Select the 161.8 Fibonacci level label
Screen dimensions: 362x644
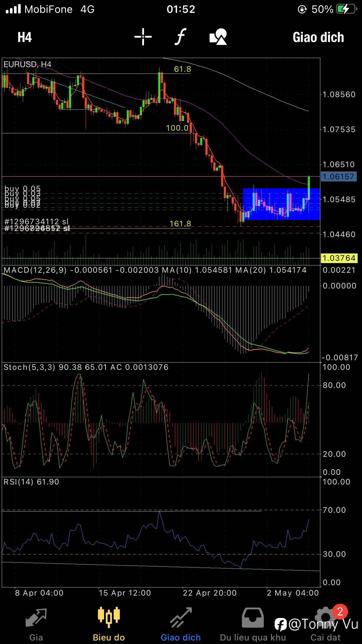click(x=180, y=224)
